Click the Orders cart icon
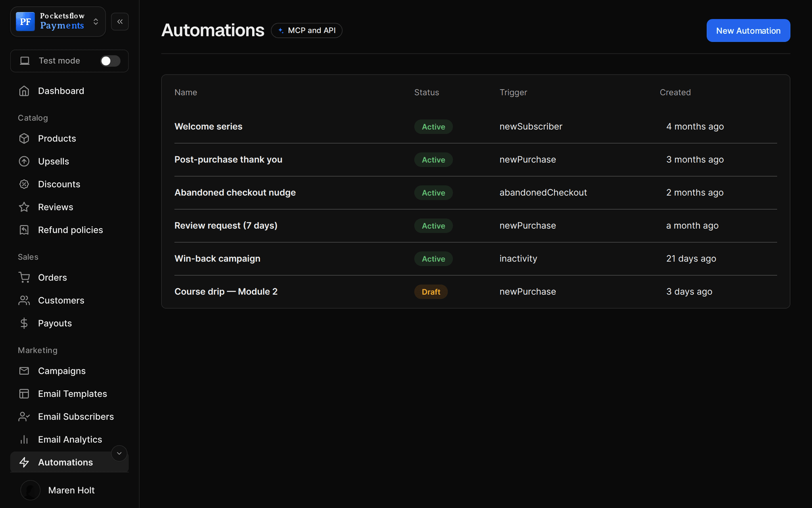This screenshot has width=812, height=508. (24, 277)
